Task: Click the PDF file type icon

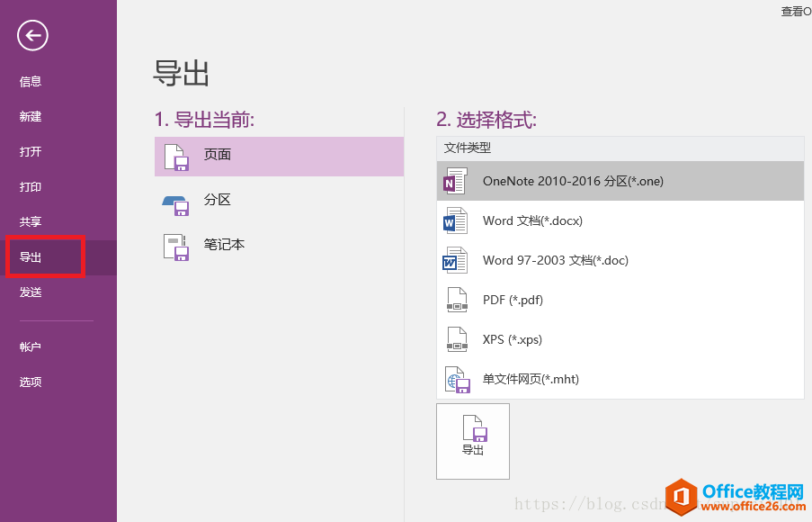Action: [456, 300]
